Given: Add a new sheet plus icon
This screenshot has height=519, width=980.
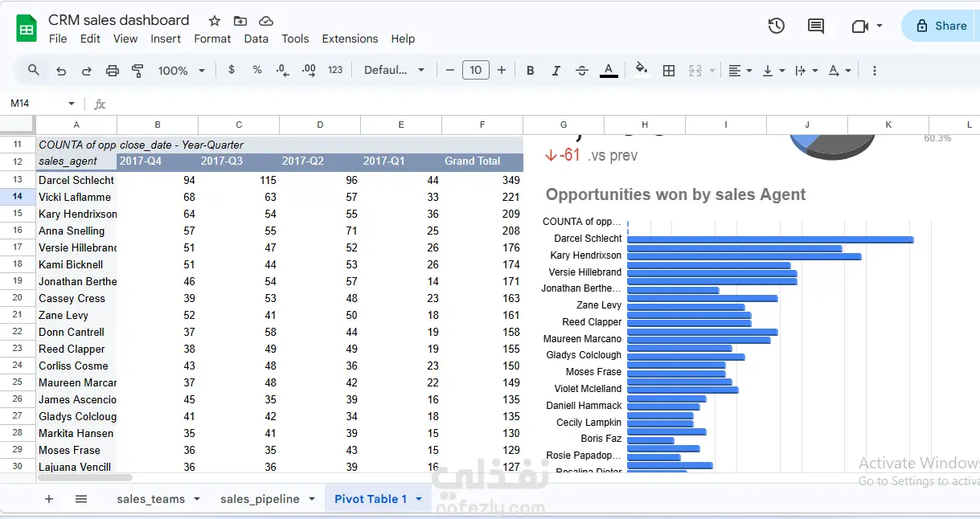Looking at the screenshot, I should coord(49,499).
